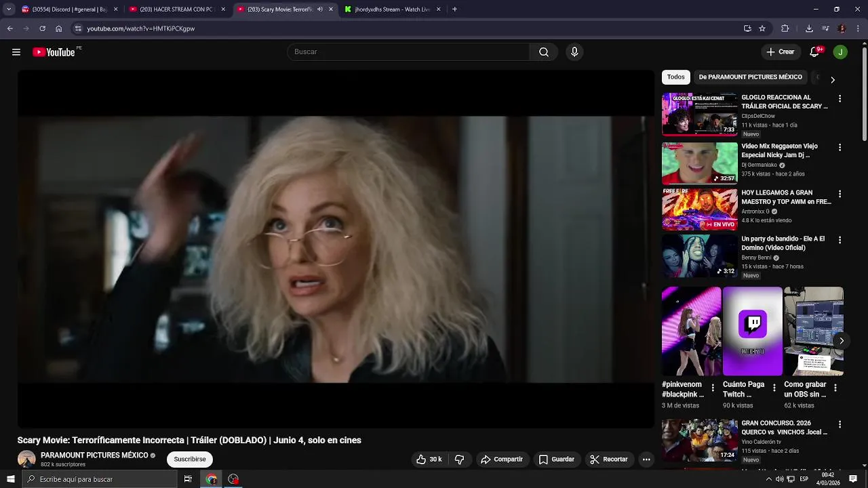Select the Todos filter chip
Viewport: 868px width, 488px height.
pyautogui.click(x=676, y=77)
